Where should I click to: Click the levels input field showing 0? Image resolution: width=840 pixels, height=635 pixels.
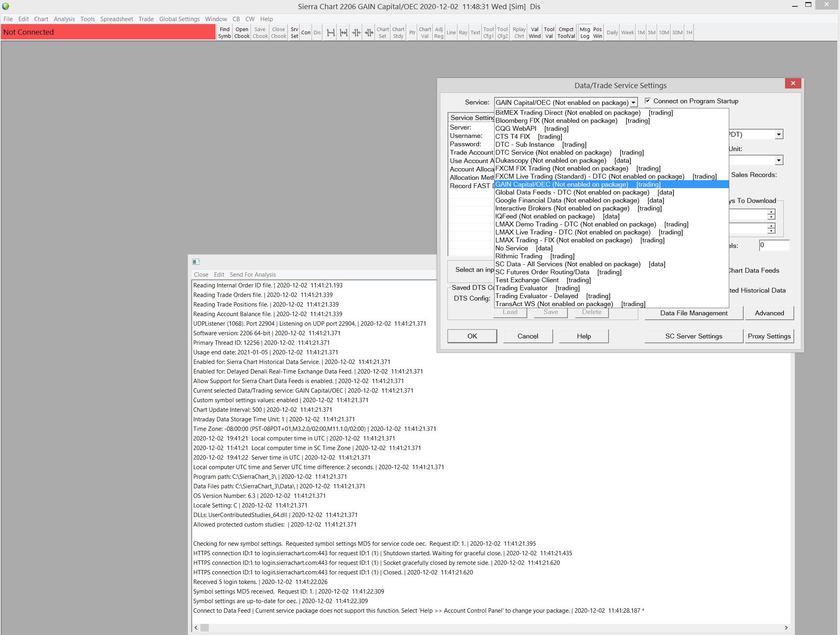pos(773,245)
